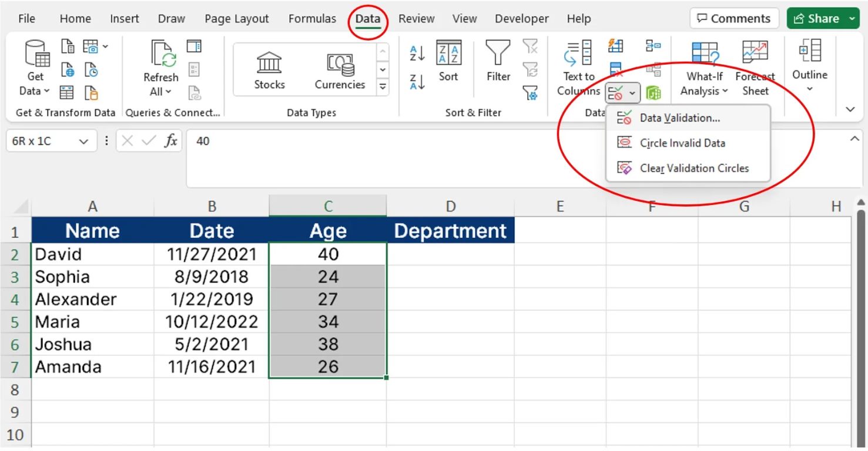Switch to the Formulas tab
Viewport: 868px width, 451px height.
coord(312,18)
